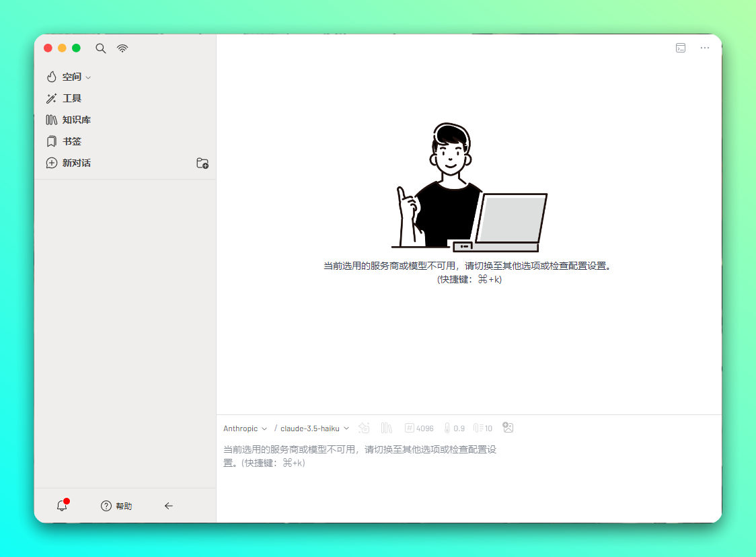Click the knowledge base icon in input toolbar
This screenshot has width=756, height=557.
386,428
